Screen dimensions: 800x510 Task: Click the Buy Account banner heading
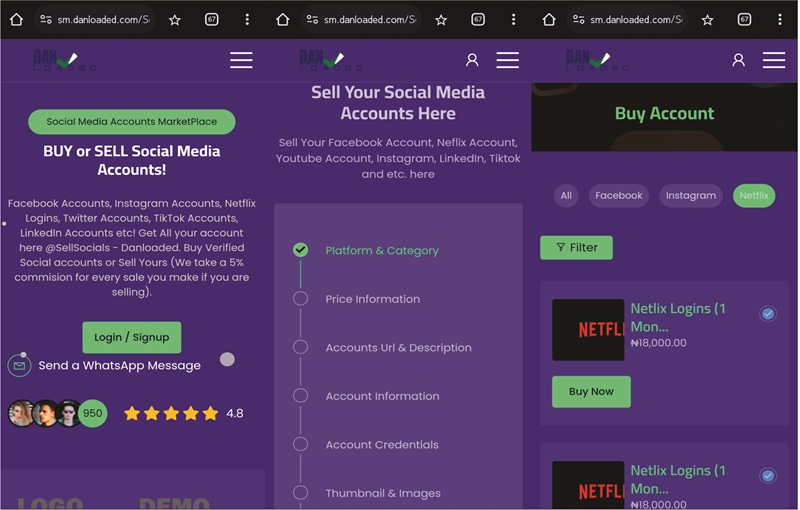(664, 113)
